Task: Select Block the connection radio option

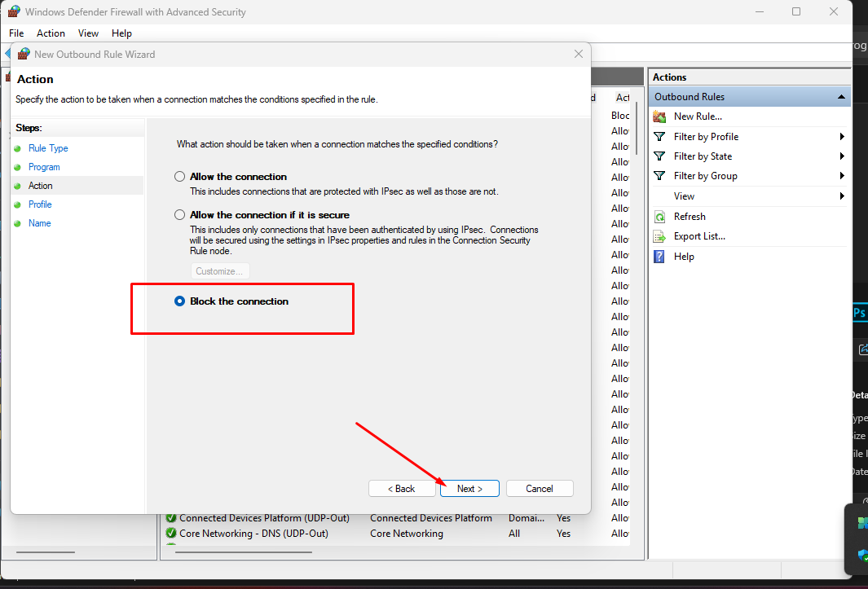Action: pyautogui.click(x=180, y=301)
